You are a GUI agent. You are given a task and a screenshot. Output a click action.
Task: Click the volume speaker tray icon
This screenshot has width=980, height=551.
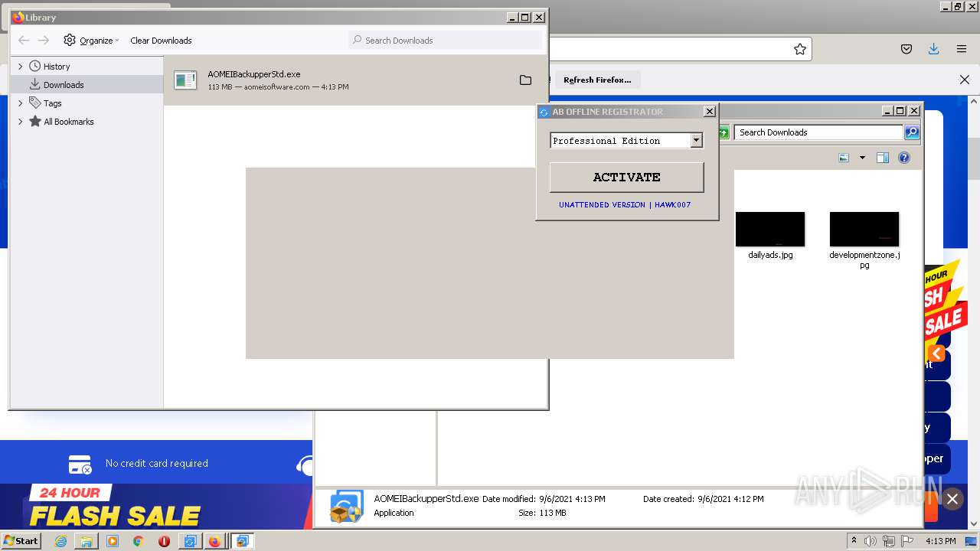point(872,541)
